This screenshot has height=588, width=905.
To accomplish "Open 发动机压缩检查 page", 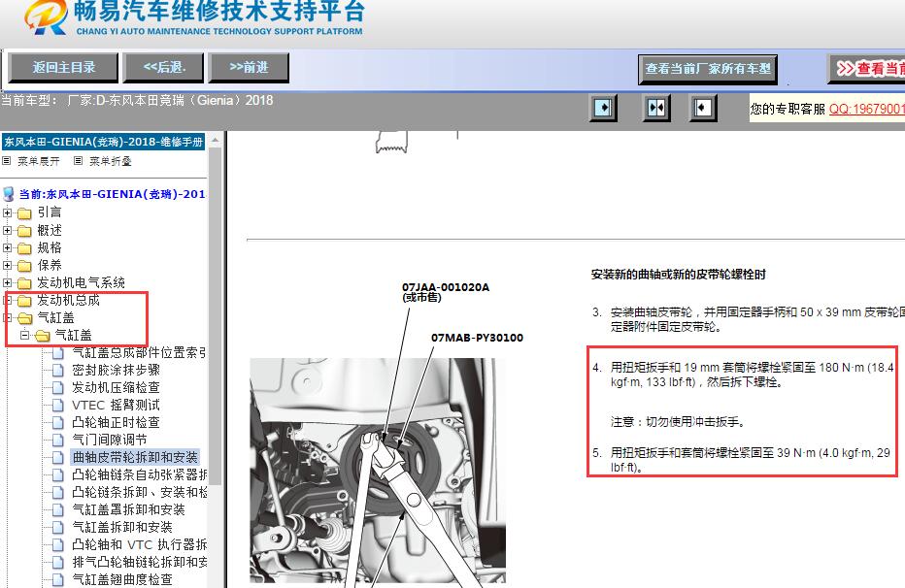I will 116,387.
